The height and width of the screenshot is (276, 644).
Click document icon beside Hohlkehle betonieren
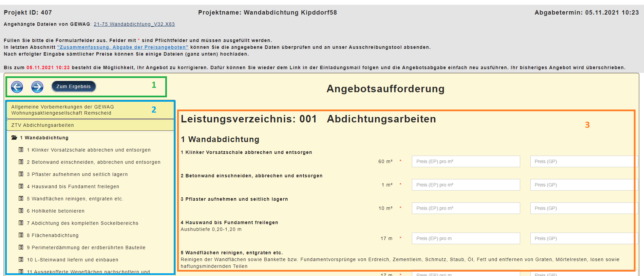point(21,211)
